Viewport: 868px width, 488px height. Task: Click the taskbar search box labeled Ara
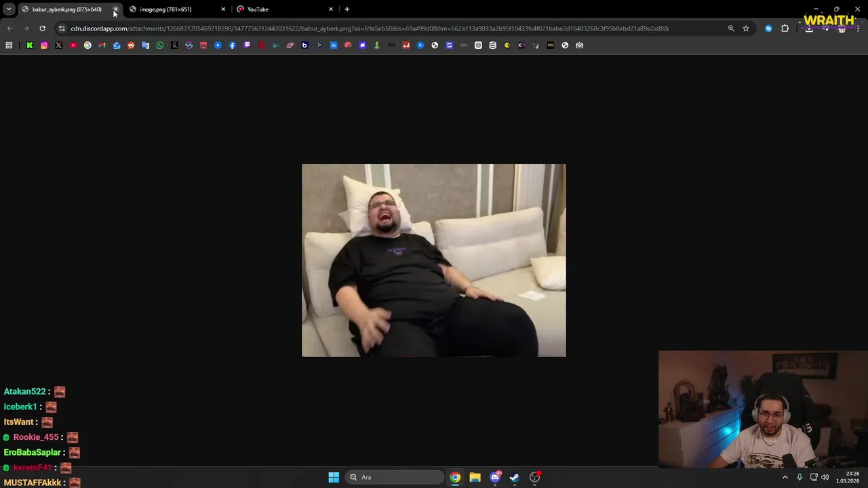(x=395, y=477)
